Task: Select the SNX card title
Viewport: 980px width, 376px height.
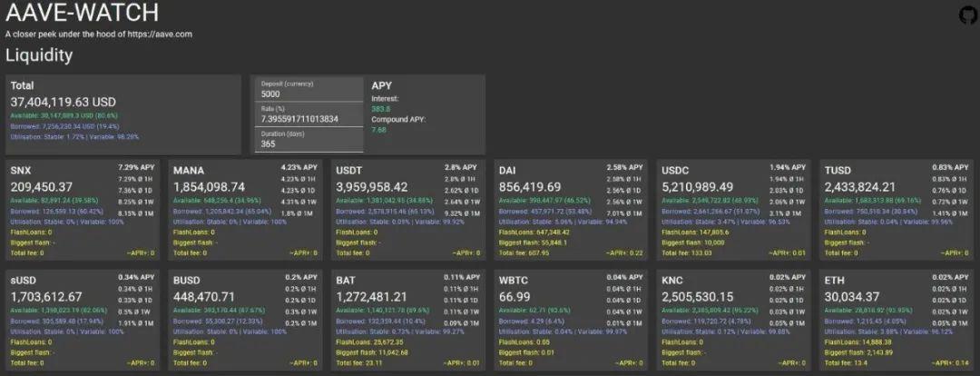Action: [21, 171]
